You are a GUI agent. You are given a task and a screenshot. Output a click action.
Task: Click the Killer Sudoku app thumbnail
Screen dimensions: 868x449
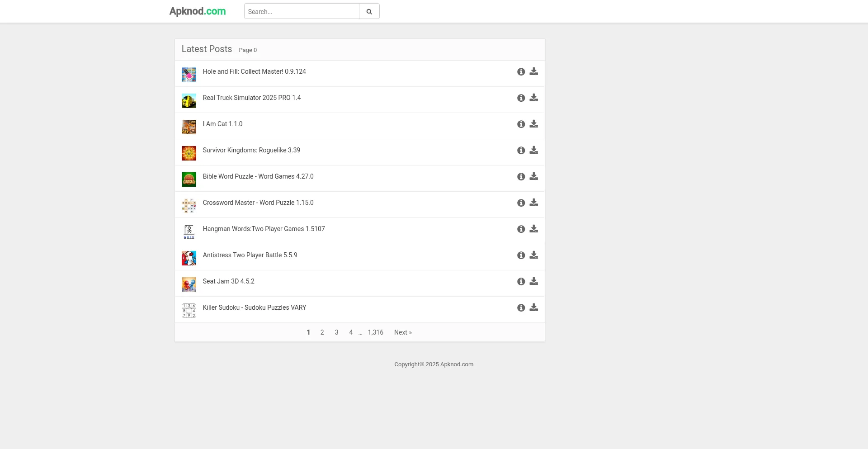189,310
